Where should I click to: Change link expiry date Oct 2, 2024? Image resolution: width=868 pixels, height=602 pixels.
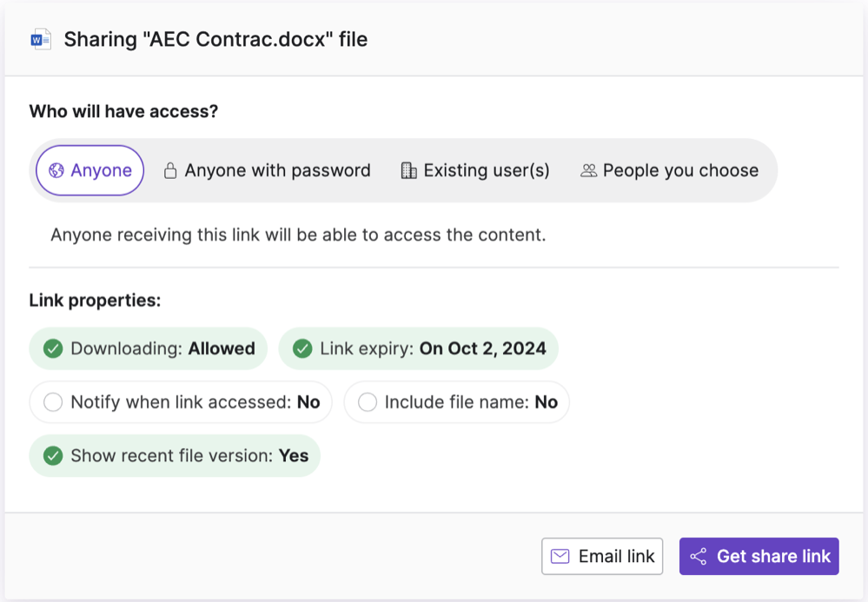(483, 348)
